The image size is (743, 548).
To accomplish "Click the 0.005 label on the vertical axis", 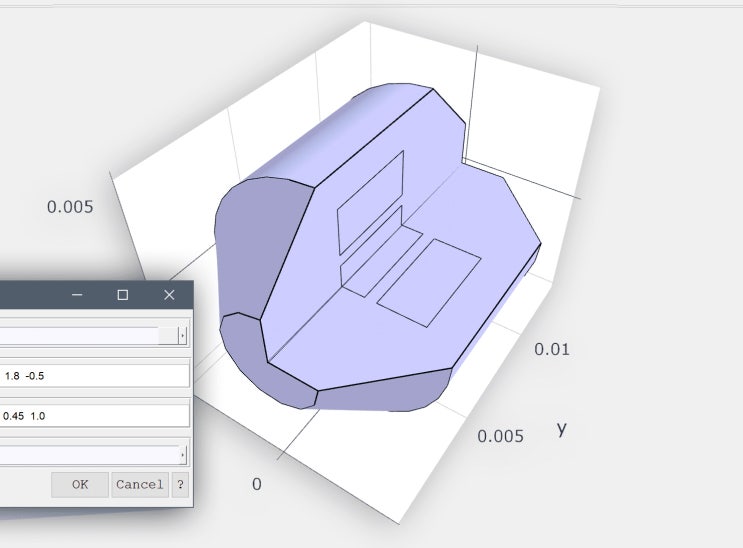I will pyautogui.click(x=70, y=207).
